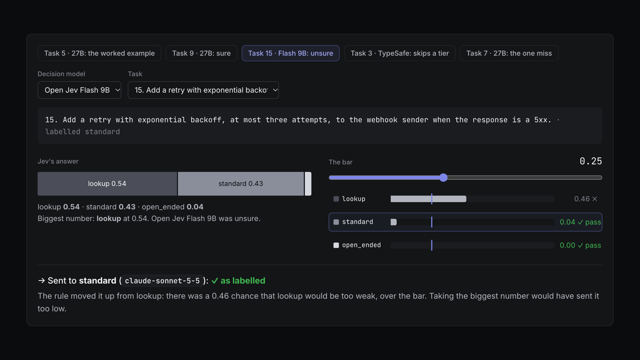Open the Task selection dropdown
The width and height of the screenshot is (640, 360).
coord(203,90)
